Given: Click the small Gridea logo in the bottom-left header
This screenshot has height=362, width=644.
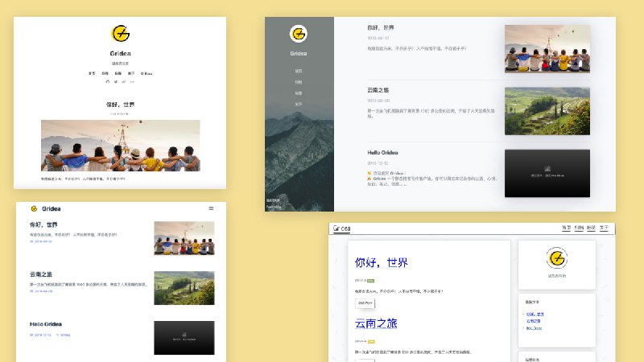Looking at the screenshot, I should [34, 208].
